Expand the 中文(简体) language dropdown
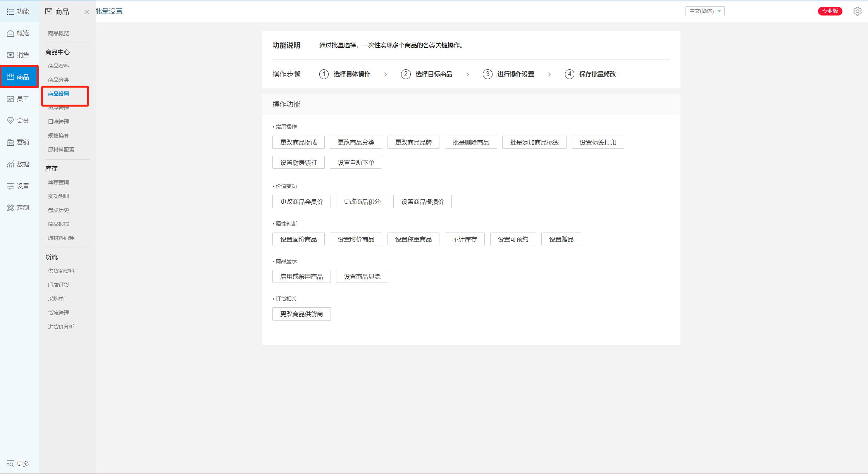The image size is (868, 474). point(704,11)
